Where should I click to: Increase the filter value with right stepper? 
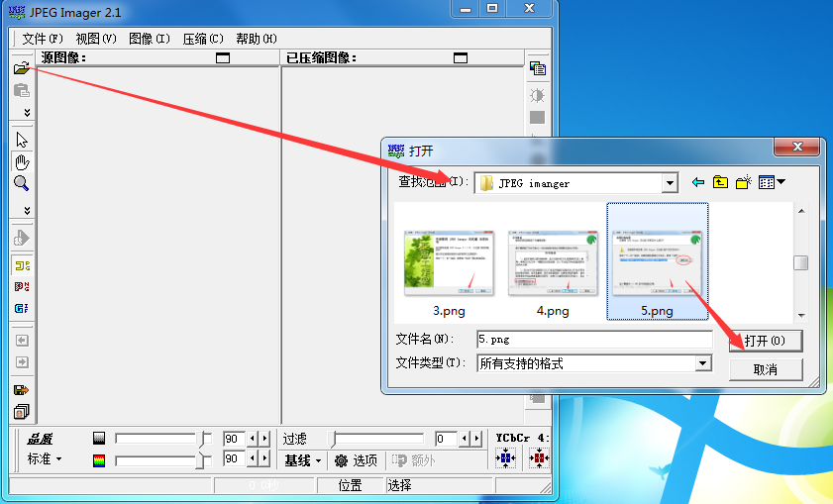(476, 439)
